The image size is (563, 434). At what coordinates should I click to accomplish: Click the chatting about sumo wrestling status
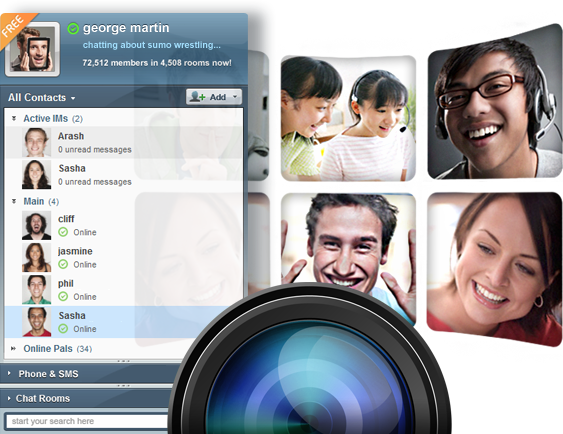(152, 45)
